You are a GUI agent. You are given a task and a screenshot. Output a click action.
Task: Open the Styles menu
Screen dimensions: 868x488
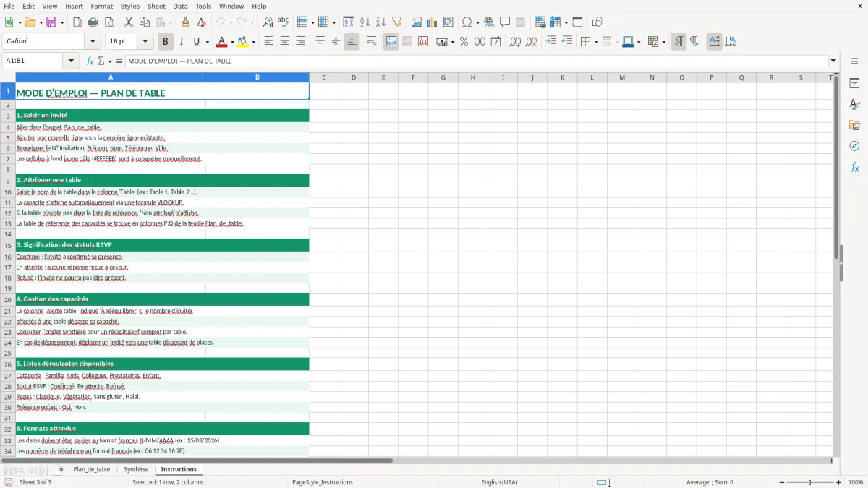coord(130,6)
